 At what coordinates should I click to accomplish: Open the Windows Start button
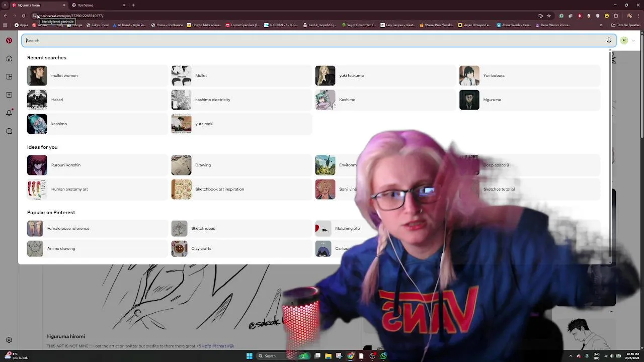pos(249,356)
